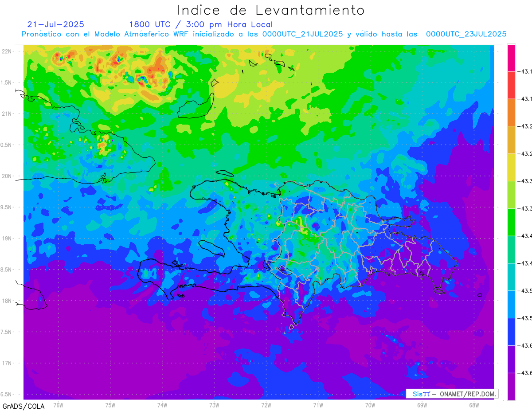532x411 pixels.
Task: Pick the yellow swatch in the legend
Action: click(x=511, y=168)
